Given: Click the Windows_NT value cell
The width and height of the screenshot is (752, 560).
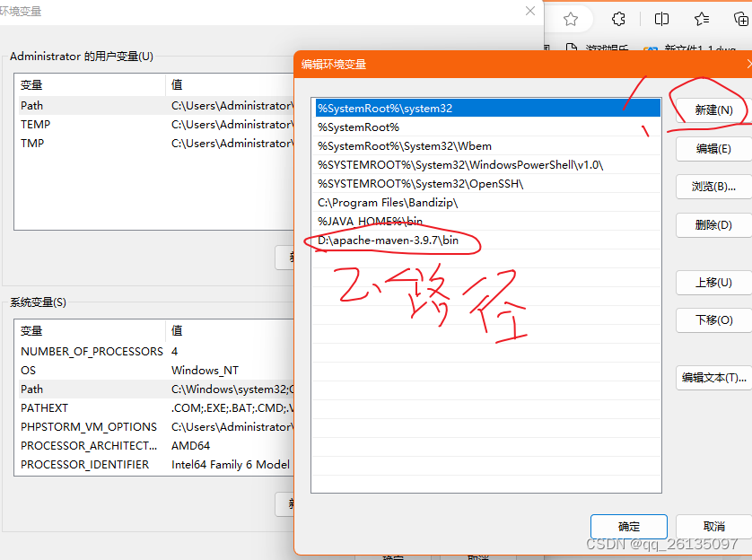Looking at the screenshot, I should [205, 370].
